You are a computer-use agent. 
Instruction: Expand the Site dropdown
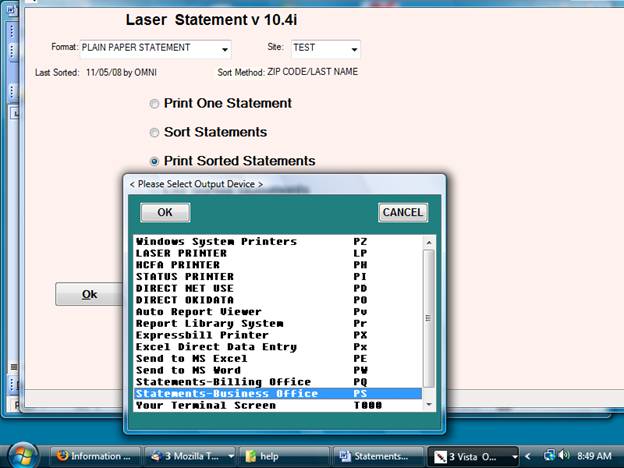pos(355,49)
